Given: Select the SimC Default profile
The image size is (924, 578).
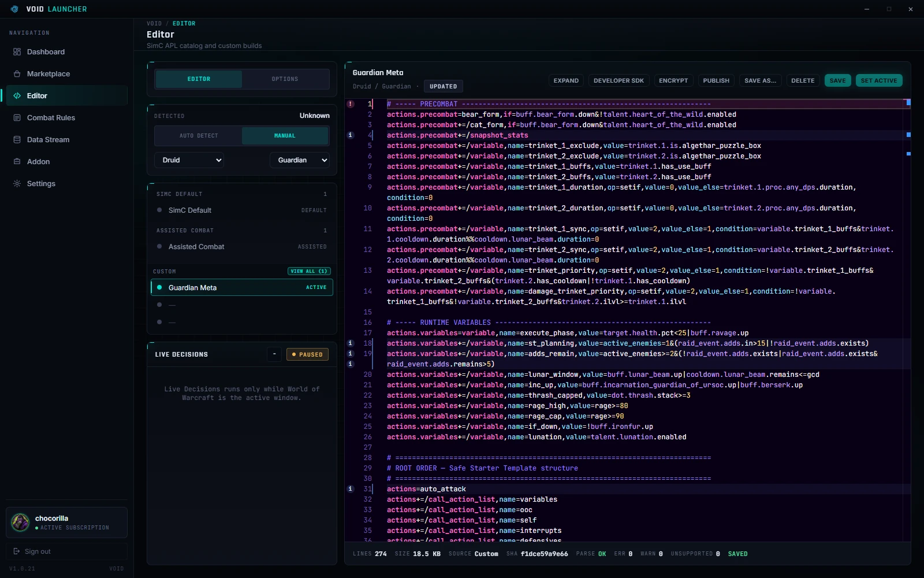Looking at the screenshot, I should pos(242,210).
